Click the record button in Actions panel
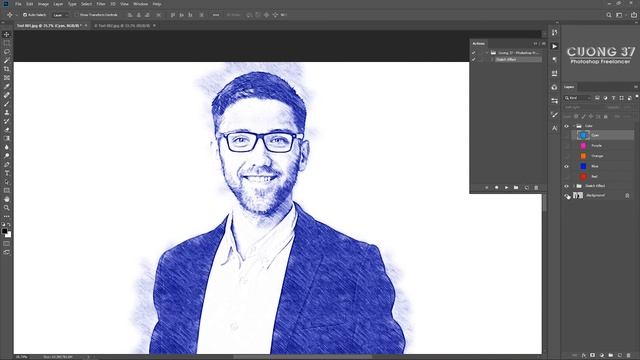This screenshot has width=640, height=360. (x=496, y=188)
